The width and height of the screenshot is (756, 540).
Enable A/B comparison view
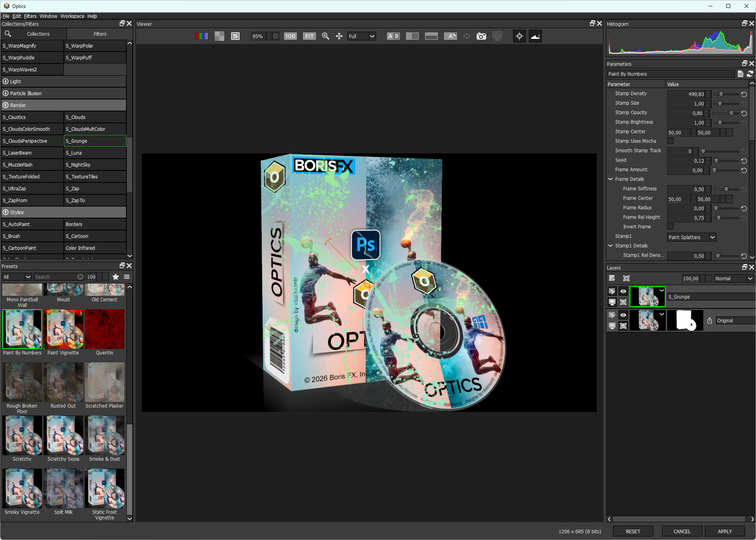point(393,36)
